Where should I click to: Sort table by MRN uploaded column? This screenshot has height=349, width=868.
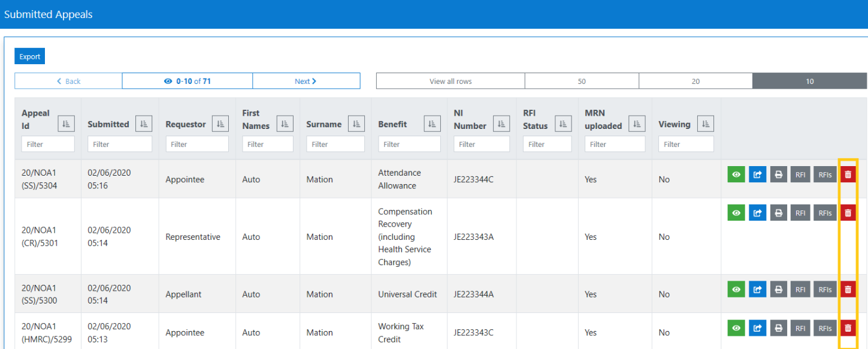pyautogui.click(x=637, y=124)
